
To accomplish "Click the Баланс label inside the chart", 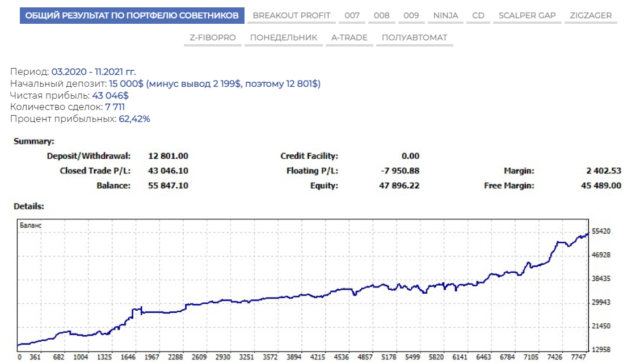I will pyautogui.click(x=31, y=226).
